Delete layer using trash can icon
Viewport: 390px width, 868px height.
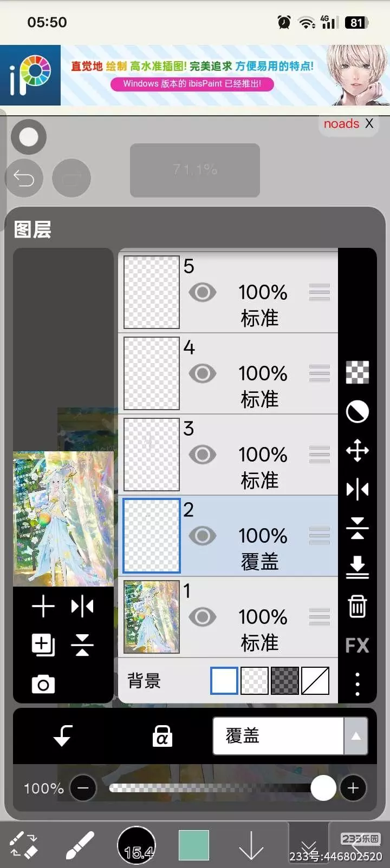pyautogui.click(x=357, y=606)
